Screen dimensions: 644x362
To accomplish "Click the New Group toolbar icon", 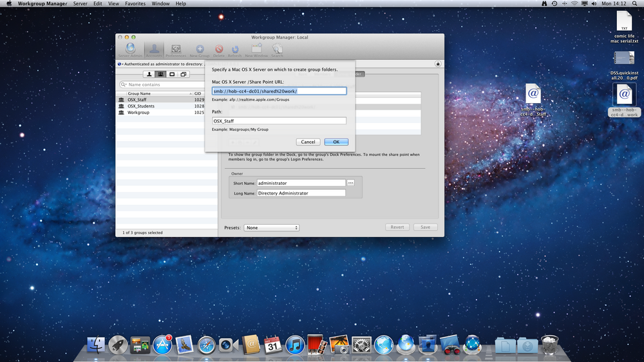I will (200, 50).
